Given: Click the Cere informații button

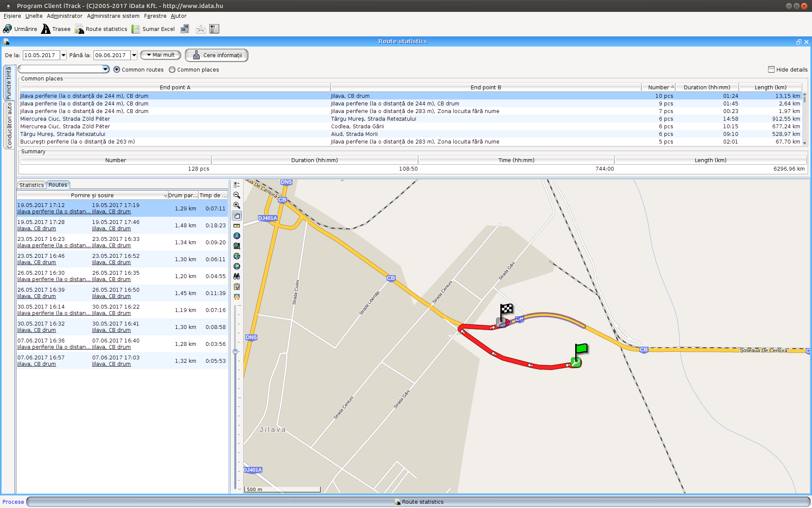Looking at the screenshot, I should [217, 55].
